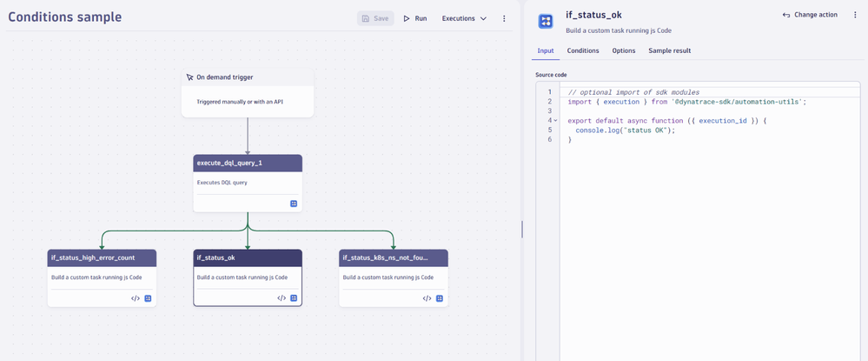Click the Change action button

point(810,15)
